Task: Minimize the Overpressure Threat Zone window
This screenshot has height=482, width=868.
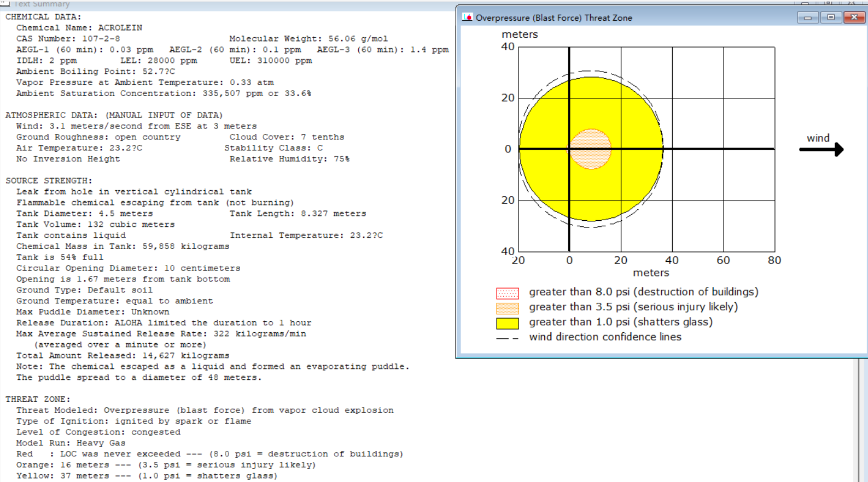Action: (807, 17)
